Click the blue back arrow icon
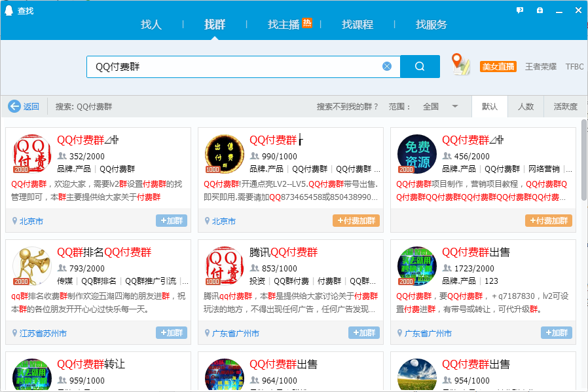This screenshot has height=392, width=588. tap(14, 107)
